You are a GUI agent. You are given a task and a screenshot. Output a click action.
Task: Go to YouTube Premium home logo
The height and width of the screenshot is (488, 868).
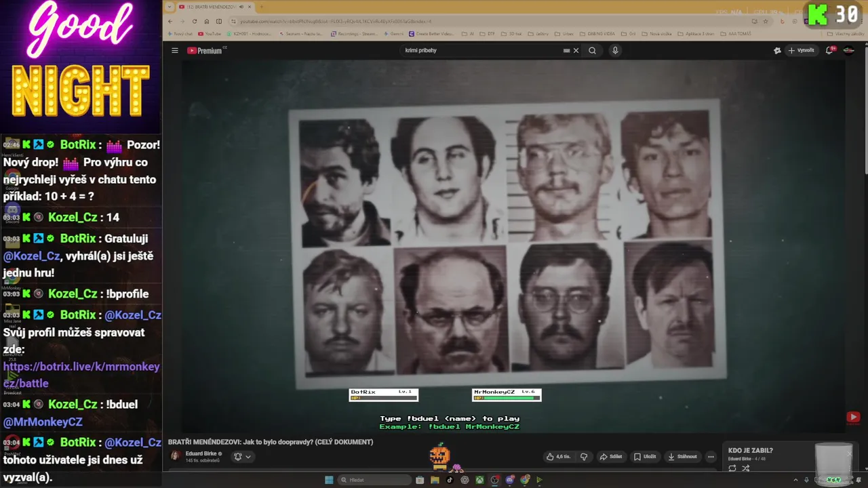point(206,50)
